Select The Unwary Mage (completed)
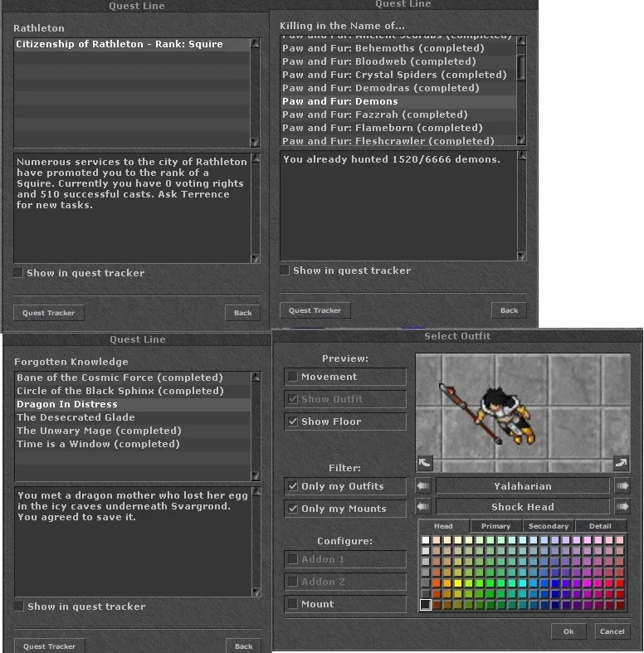644x653 pixels. tap(133, 431)
